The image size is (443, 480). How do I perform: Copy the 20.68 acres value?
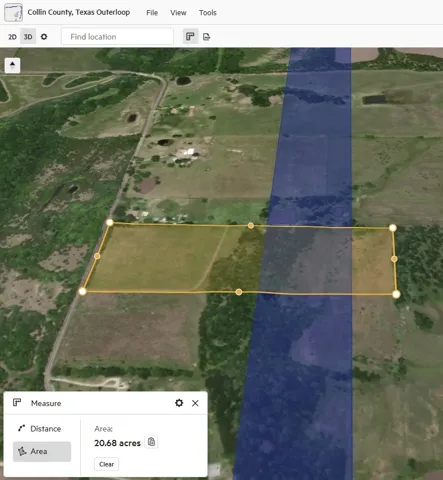pos(152,442)
